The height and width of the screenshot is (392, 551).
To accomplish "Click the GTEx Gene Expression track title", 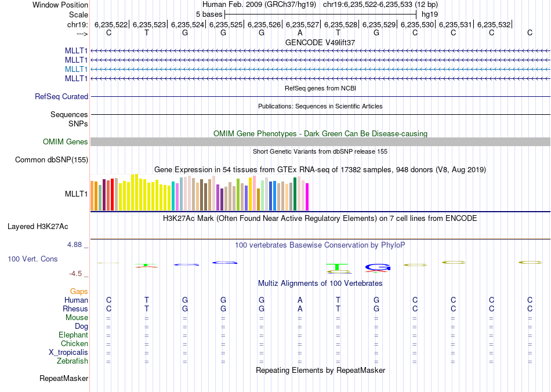I will click(x=320, y=170).
